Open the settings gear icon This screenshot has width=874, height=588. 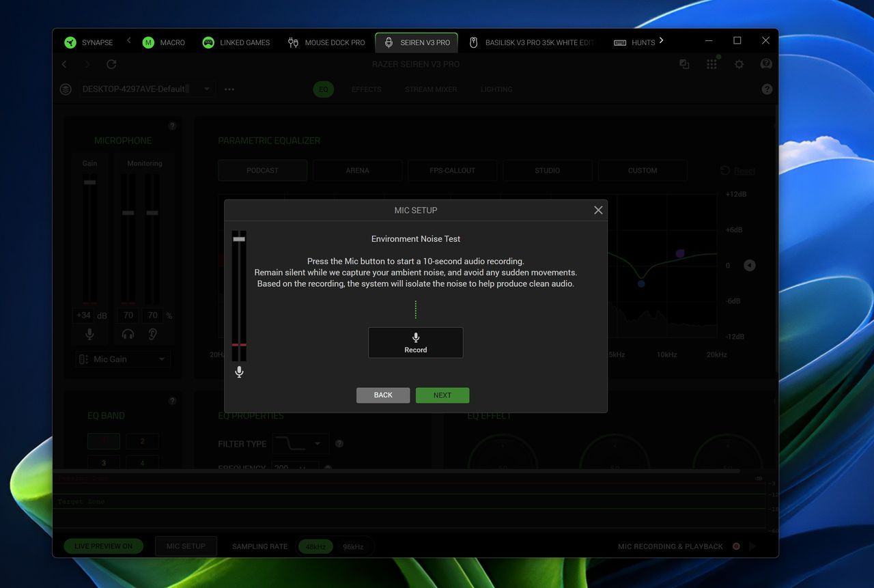pos(739,64)
